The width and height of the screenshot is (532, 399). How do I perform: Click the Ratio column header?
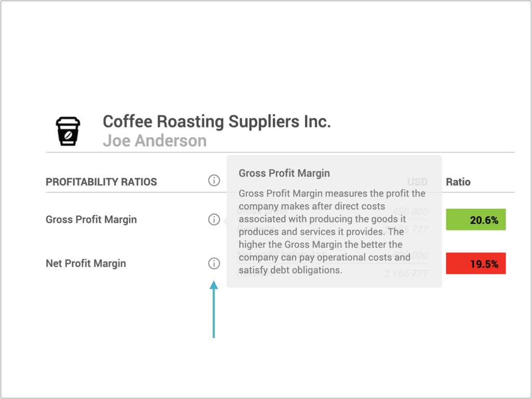(458, 182)
